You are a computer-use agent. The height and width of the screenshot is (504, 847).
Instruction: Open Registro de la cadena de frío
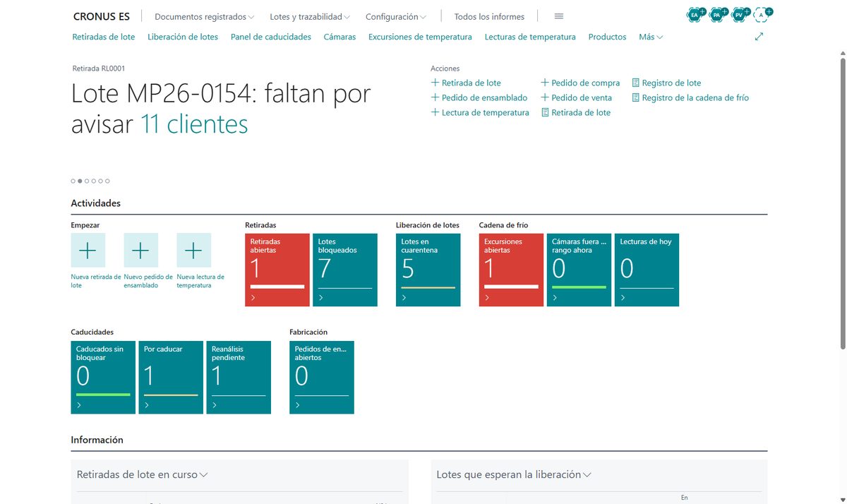pyautogui.click(x=690, y=97)
